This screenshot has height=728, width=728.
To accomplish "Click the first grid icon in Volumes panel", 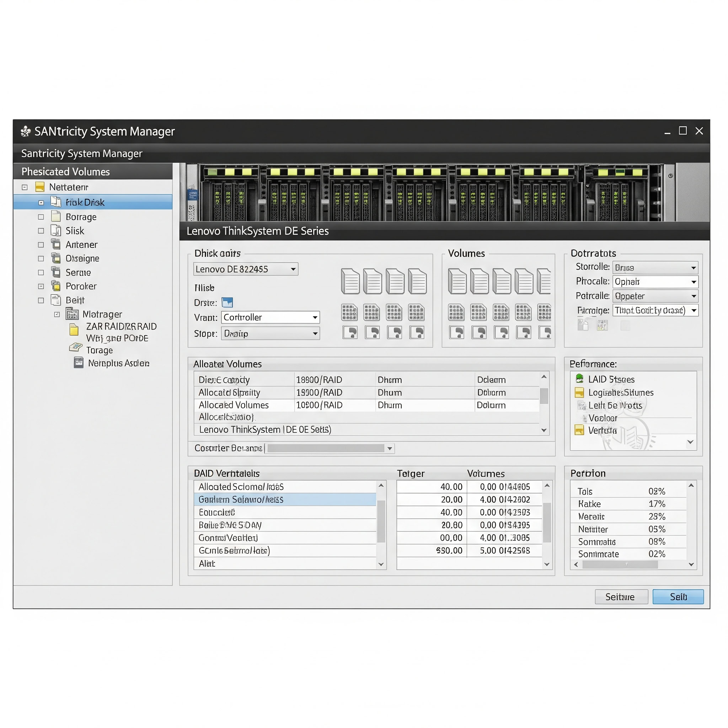I will tap(456, 312).
